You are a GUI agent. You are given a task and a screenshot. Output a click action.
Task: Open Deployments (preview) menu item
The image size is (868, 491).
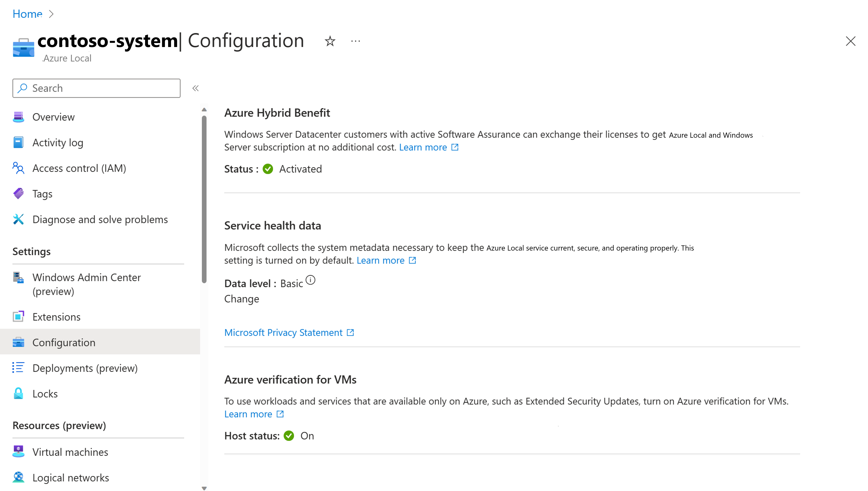click(x=85, y=368)
